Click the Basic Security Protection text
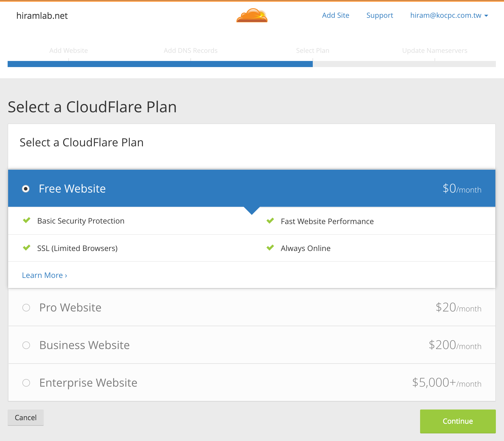This screenshot has width=504, height=441. 81,221
